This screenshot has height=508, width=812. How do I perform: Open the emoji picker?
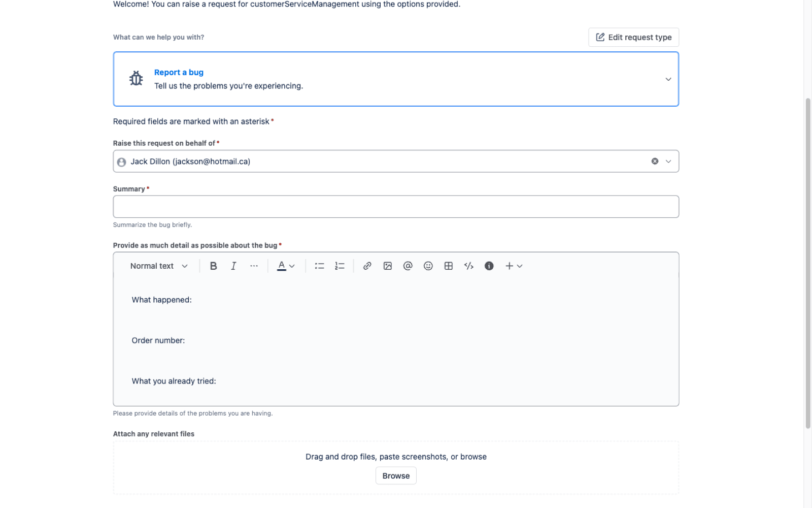pos(428,266)
